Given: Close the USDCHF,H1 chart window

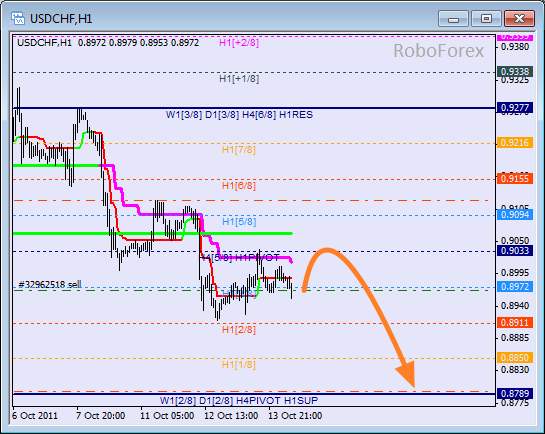Looking at the screenshot, I should (x=519, y=18).
